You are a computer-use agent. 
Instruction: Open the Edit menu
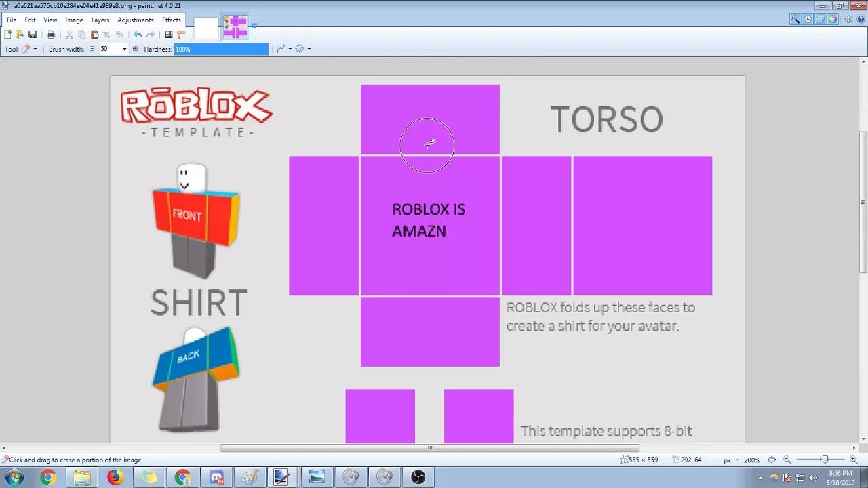(31, 20)
